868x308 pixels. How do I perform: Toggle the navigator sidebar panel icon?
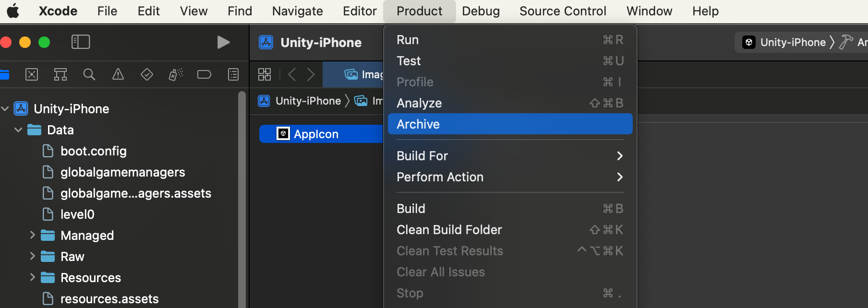click(x=81, y=42)
